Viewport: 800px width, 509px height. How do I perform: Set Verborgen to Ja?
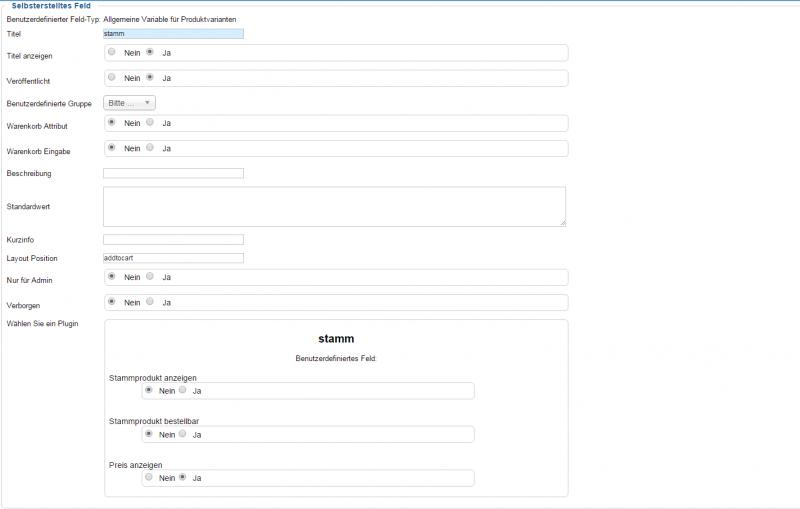[150, 301]
